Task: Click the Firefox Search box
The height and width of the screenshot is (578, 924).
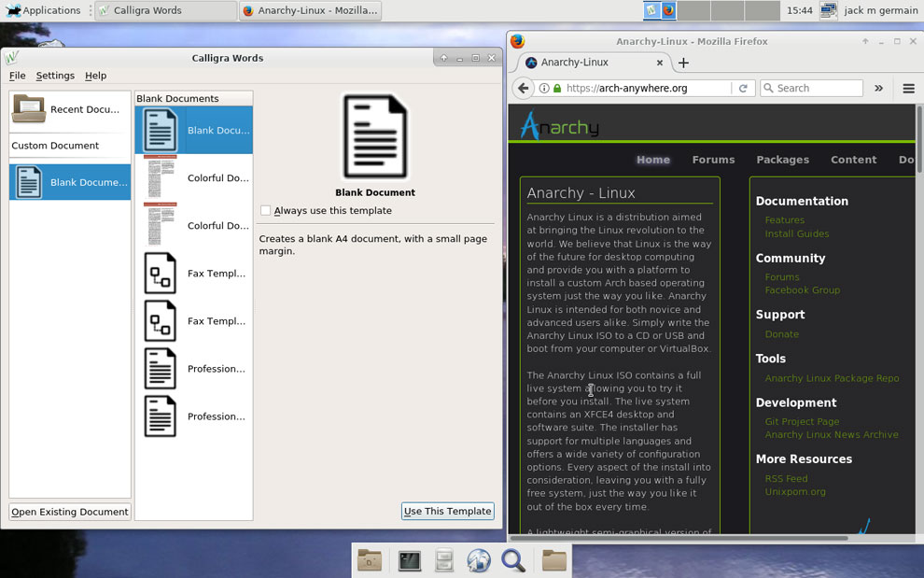Action: point(811,88)
